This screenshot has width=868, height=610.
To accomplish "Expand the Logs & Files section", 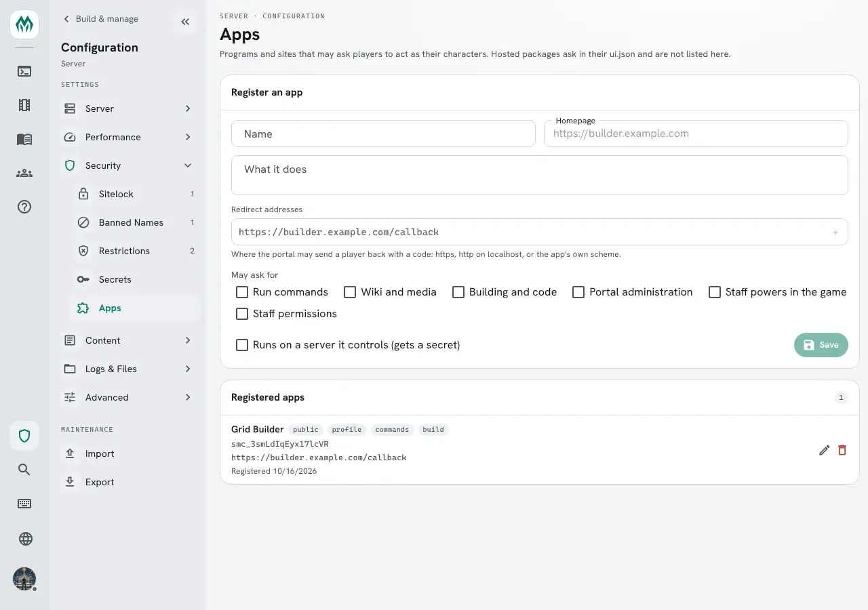I will tap(127, 369).
